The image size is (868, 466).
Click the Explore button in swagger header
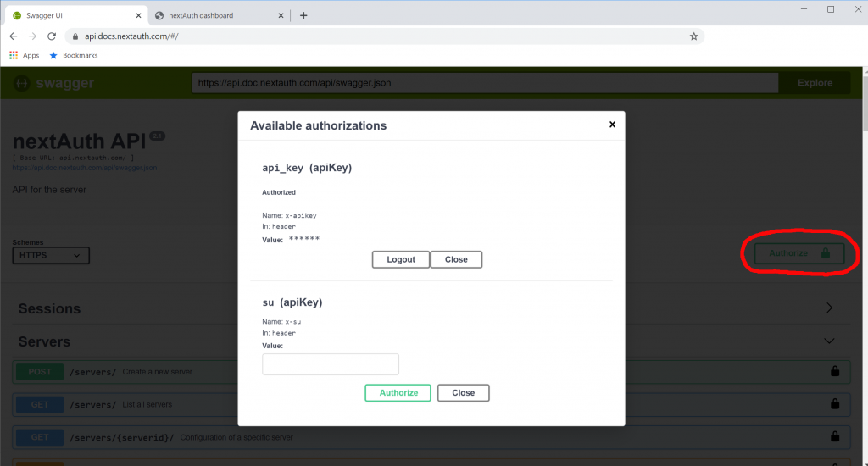[815, 83]
